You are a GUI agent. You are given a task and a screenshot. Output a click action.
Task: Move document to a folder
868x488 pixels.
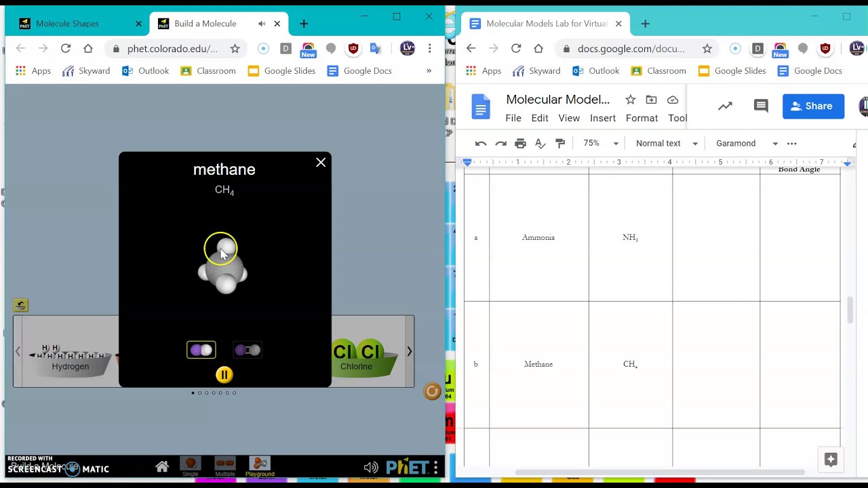pos(651,100)
